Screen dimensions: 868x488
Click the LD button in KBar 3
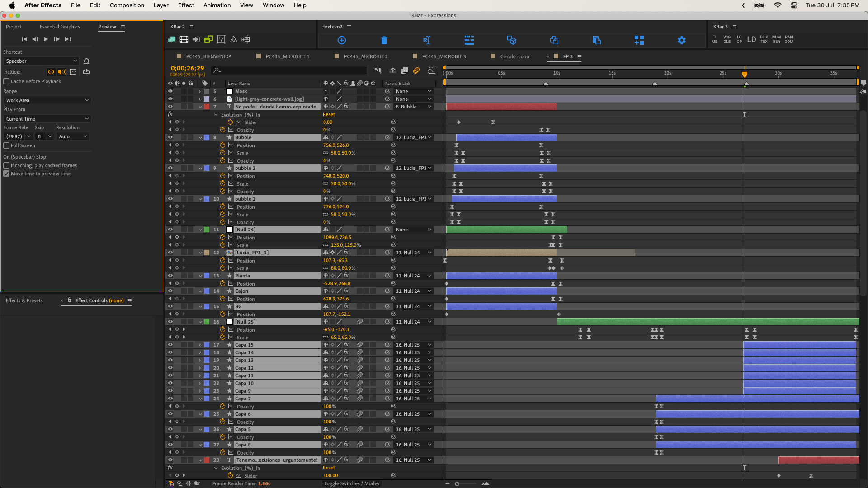[751, 39]
